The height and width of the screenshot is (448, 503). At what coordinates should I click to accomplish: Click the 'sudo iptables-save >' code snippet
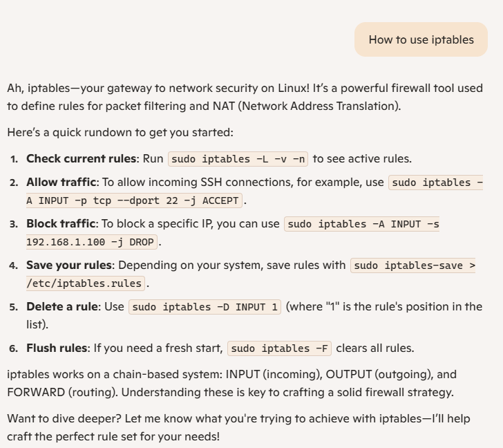413,265
